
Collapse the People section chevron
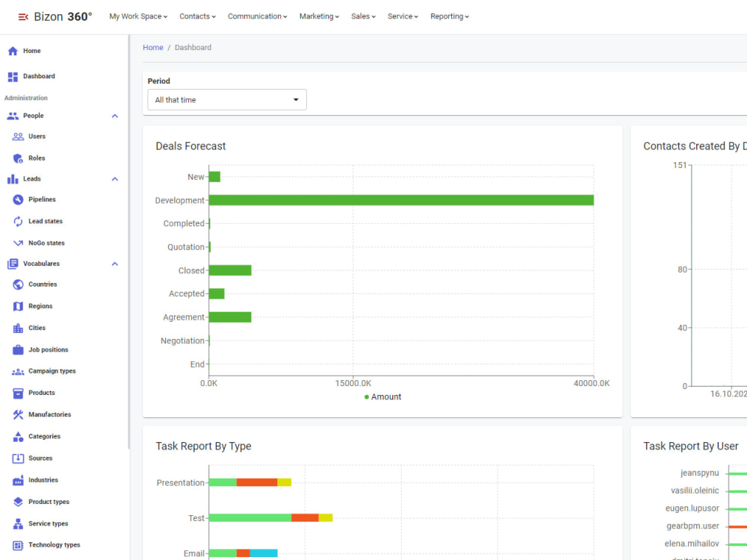click(x=115, y=116)
